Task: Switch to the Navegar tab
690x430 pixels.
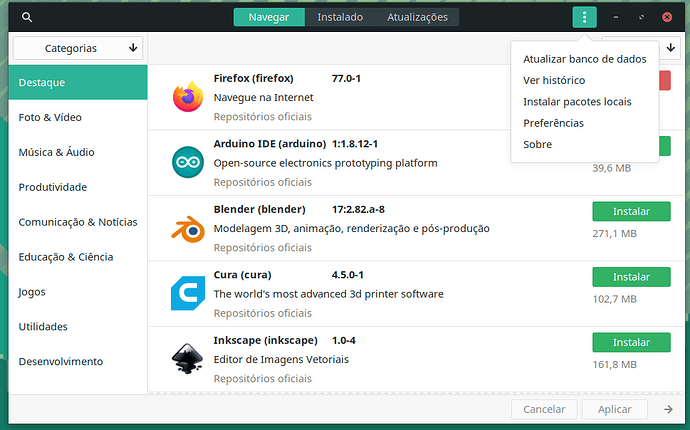Action: click(269, 17)
